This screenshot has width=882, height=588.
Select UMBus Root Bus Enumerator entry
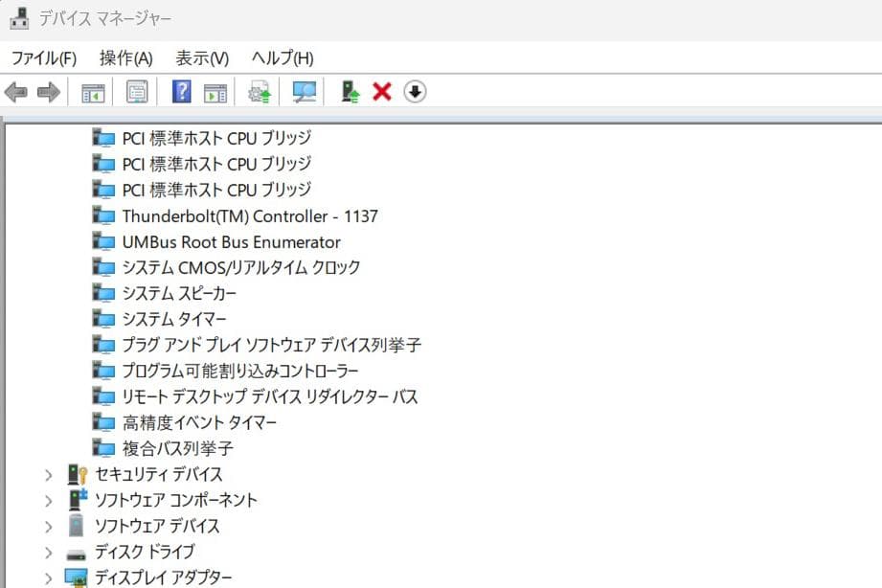231,242
